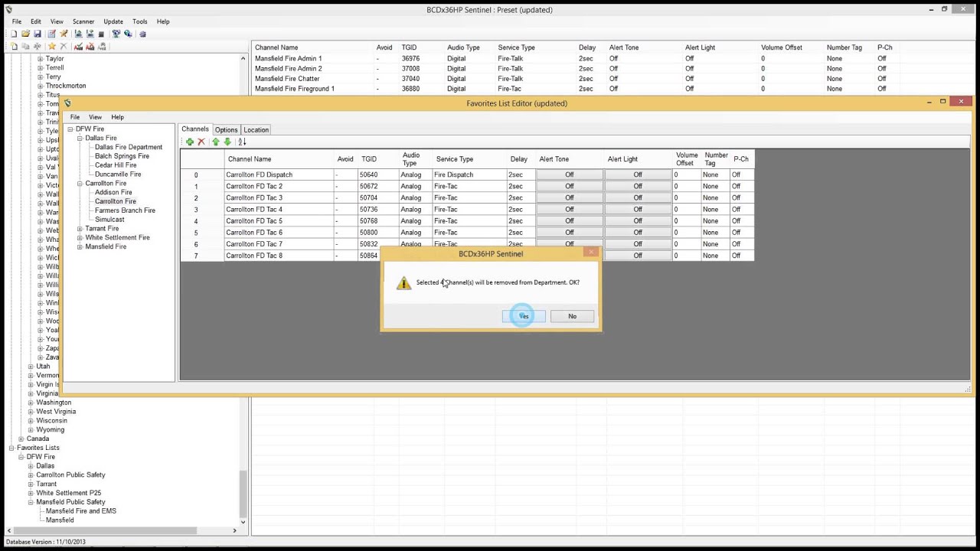
Task: Click the globe update icon in main toolbar
Action: click(128, 34)
